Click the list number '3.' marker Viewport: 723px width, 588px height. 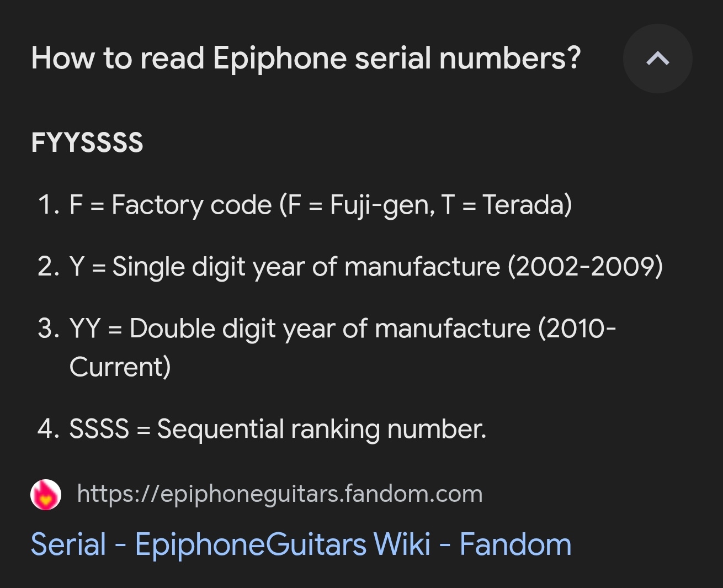49,329
